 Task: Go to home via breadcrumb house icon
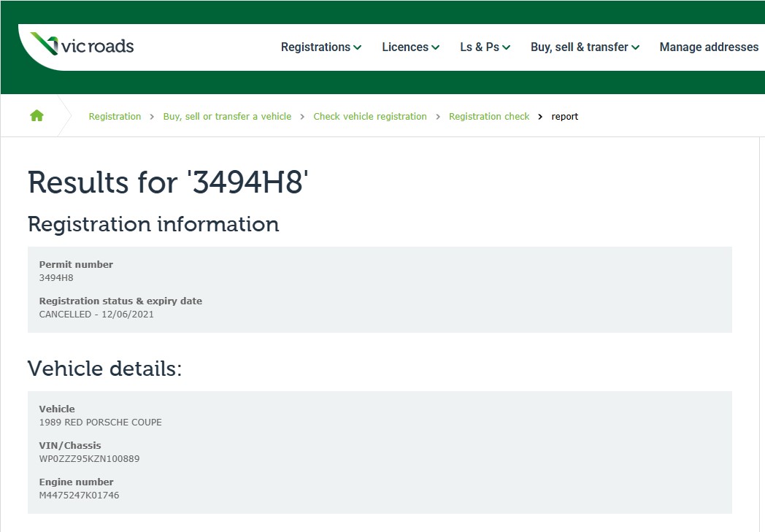36,115
